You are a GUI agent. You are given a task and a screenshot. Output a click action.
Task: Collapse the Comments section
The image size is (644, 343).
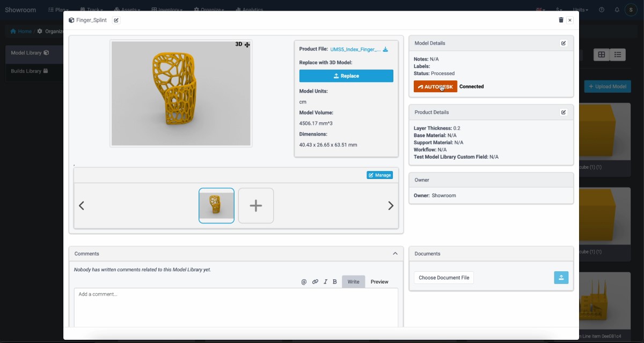395,253
